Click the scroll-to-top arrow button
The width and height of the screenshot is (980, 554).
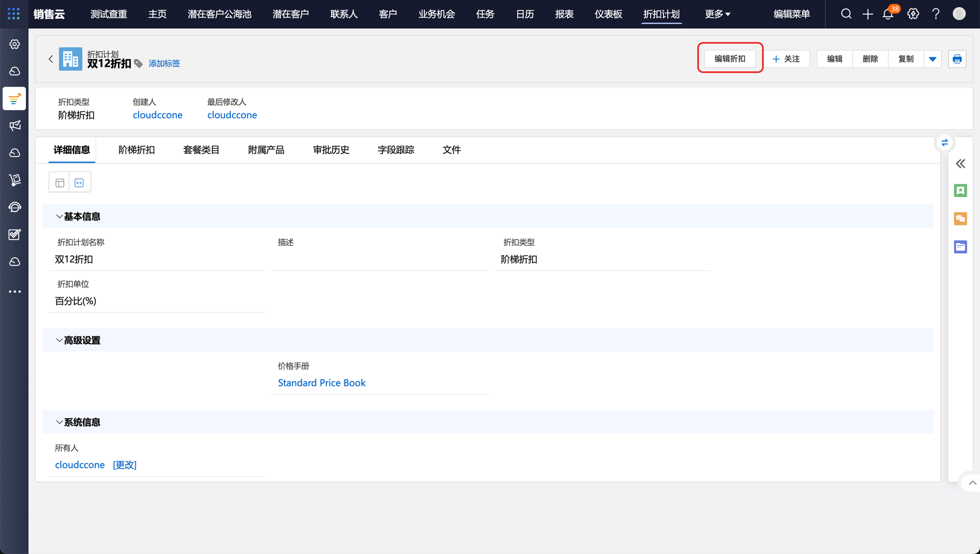pos(972,483)
